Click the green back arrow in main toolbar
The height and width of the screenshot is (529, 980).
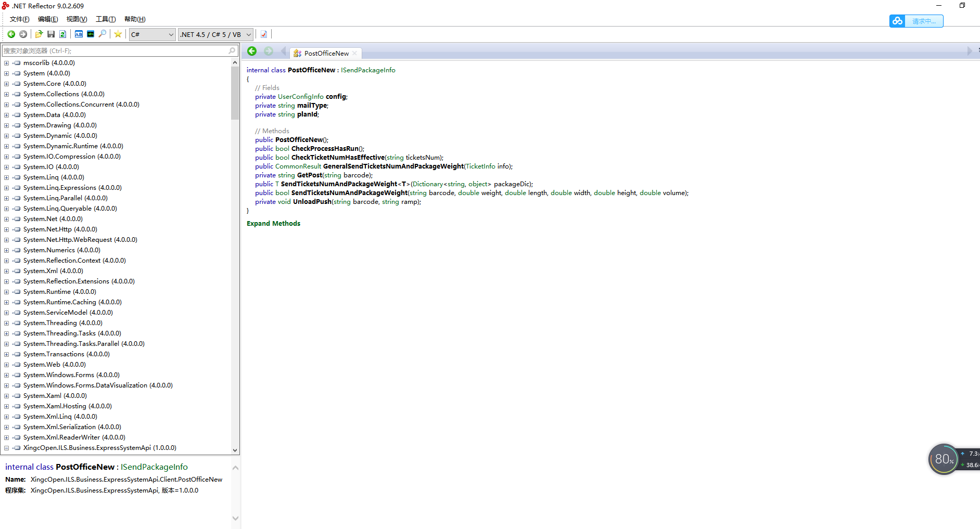(11, 34)
